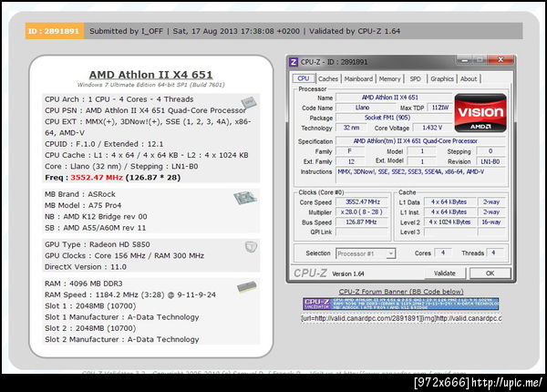
Task: Click the OK button in CPU-Z
Action: coord(490,273)
